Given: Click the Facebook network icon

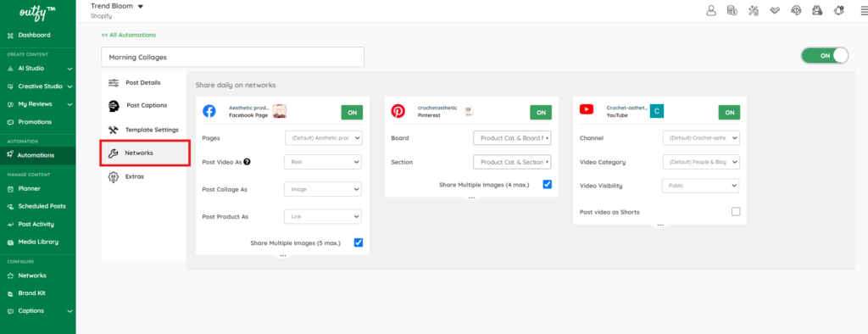Looking at the screenshot, I should pyautogui.click(x=209, y=111).
